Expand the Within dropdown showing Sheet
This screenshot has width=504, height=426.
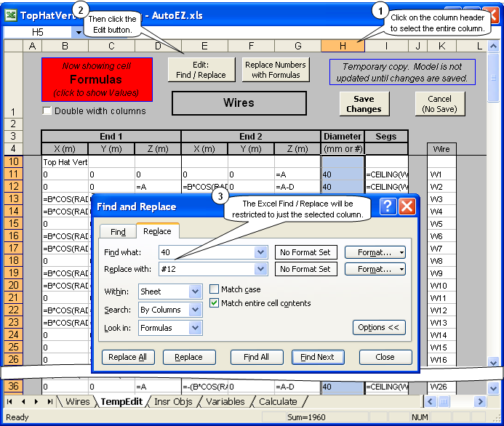pos(195,292)
